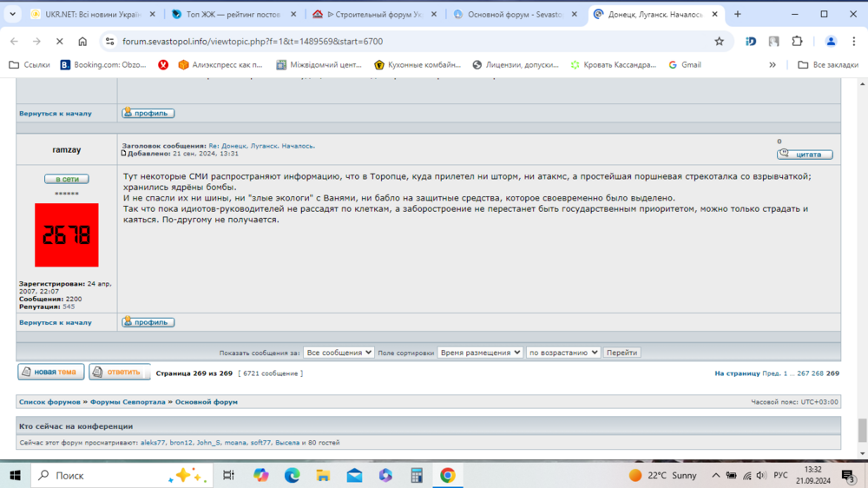Open the 'Время размещения' sort field dropdown
Viewport: 868px width, 488px height.
pyautogui.click(x=480, y=353)
